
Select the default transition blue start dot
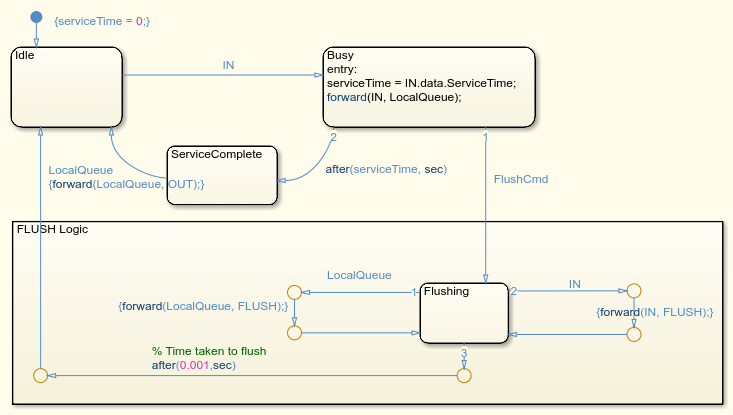(x=36, y=17)
